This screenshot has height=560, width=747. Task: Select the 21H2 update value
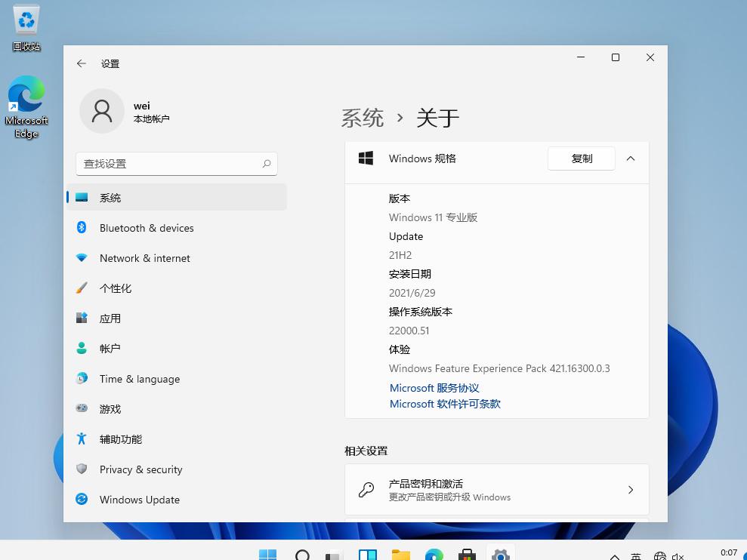(400, 255)
